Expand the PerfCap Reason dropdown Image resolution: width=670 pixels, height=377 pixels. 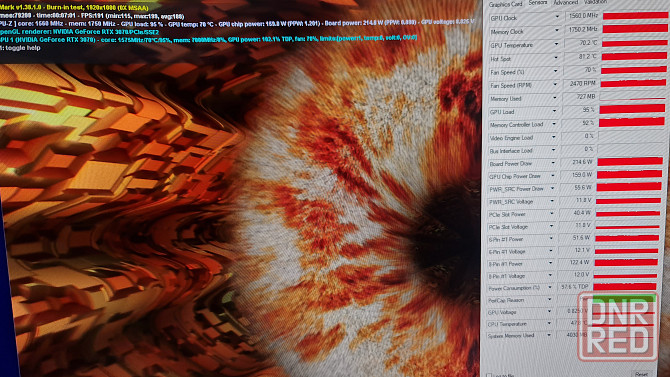click(x=550, y=300)
